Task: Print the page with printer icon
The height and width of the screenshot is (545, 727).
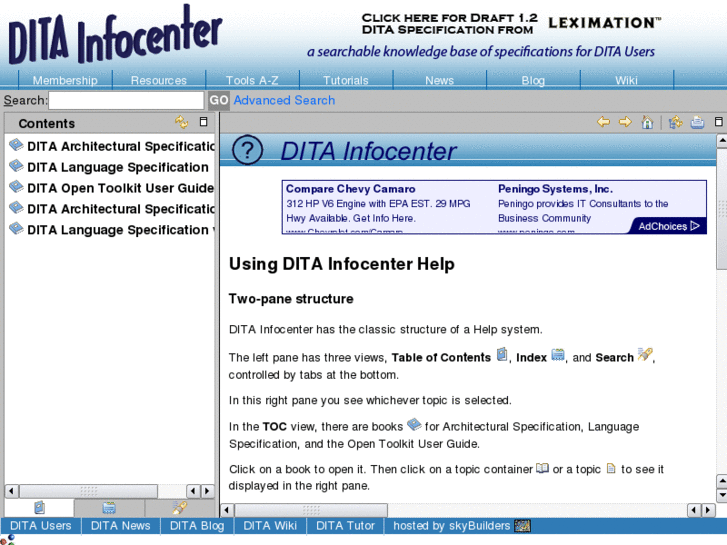Action: point(697,122)
